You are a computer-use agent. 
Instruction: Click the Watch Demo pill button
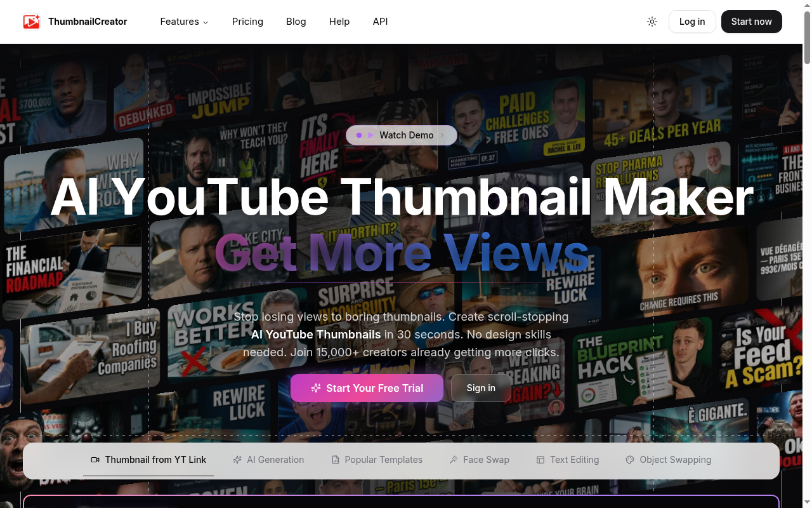pos(402,135)
